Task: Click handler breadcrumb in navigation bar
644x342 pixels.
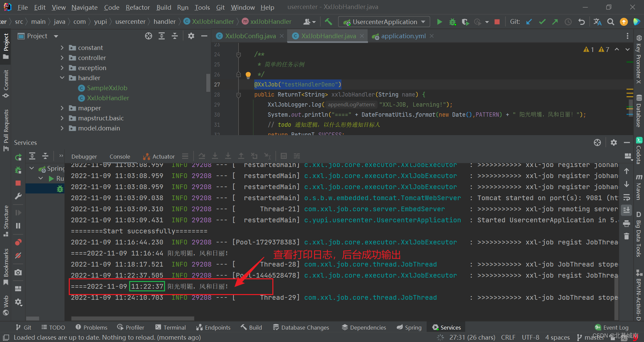Action: point(164,21)
